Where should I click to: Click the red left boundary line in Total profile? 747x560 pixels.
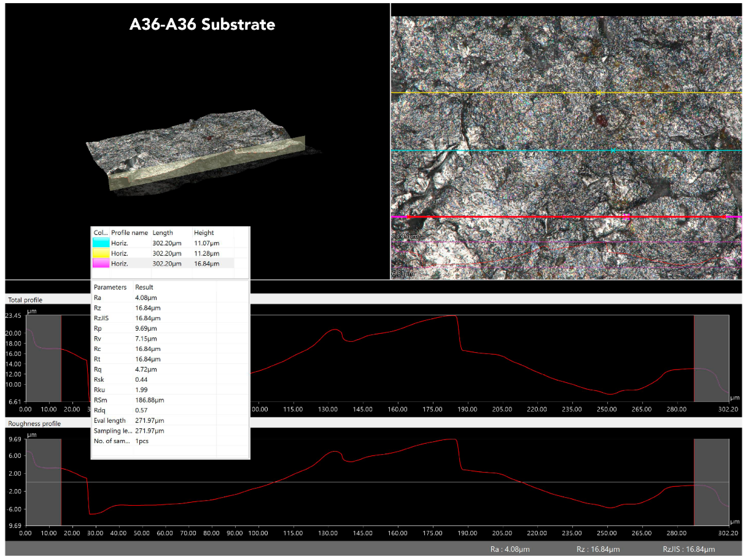[61, 358]
